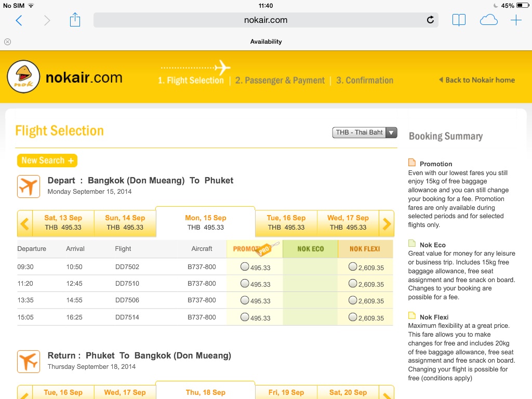The height and width of the screenshot is (399, 532).
Task: Click the 1. Flight Selection step
Action: tap(191, 81)
